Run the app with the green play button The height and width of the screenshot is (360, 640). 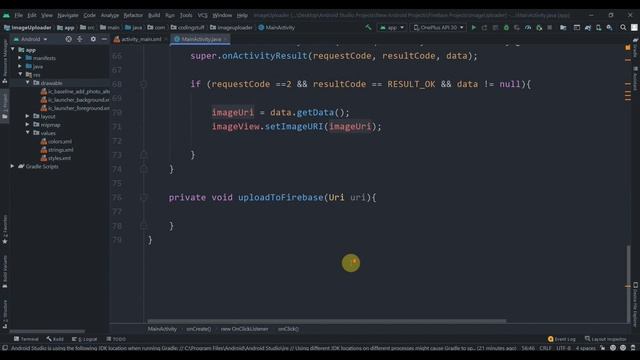(x=473, y=27)
